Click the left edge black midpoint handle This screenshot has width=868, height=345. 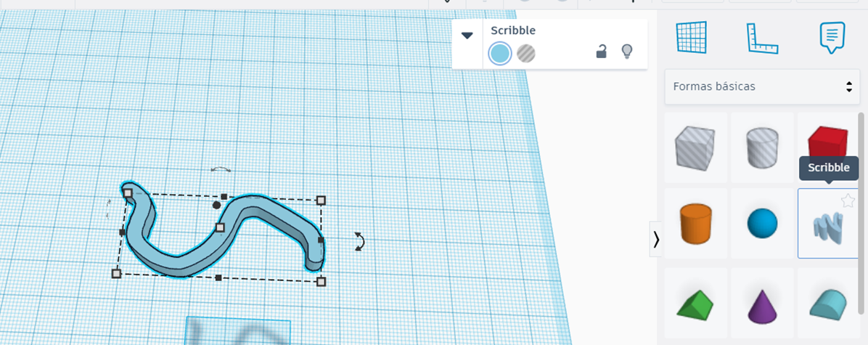click(x=123, y=232)
